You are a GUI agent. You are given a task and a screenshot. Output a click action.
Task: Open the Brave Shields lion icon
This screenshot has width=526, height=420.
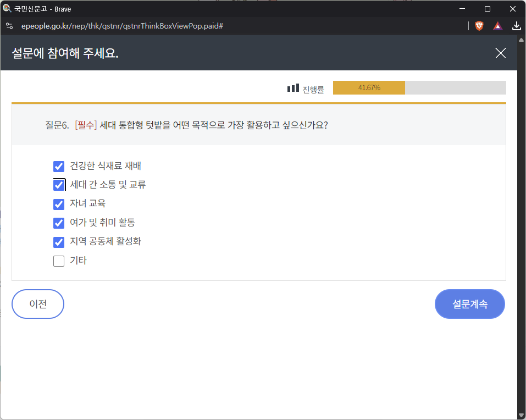[479, 26]
